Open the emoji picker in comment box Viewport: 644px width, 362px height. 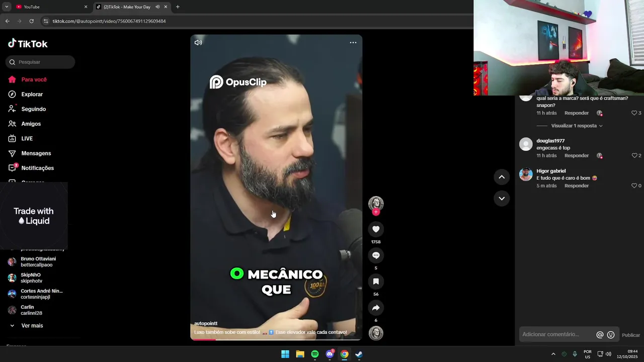[611, 335]
